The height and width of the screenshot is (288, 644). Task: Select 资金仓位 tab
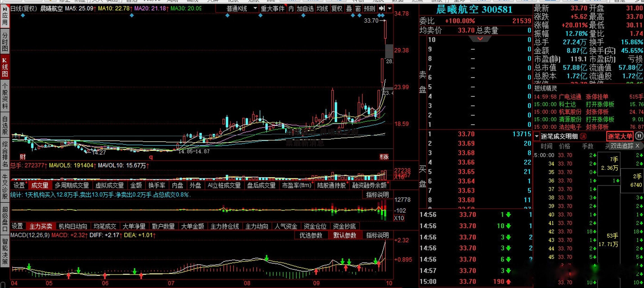315,226
